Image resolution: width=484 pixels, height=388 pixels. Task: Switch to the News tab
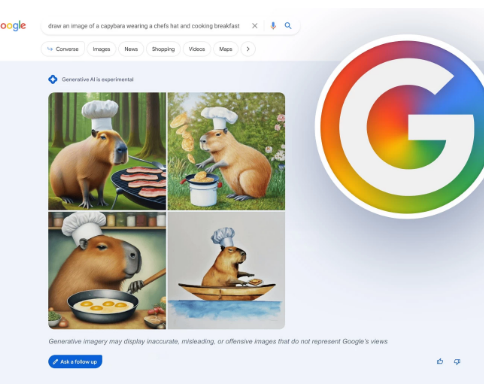click(131, 49)
